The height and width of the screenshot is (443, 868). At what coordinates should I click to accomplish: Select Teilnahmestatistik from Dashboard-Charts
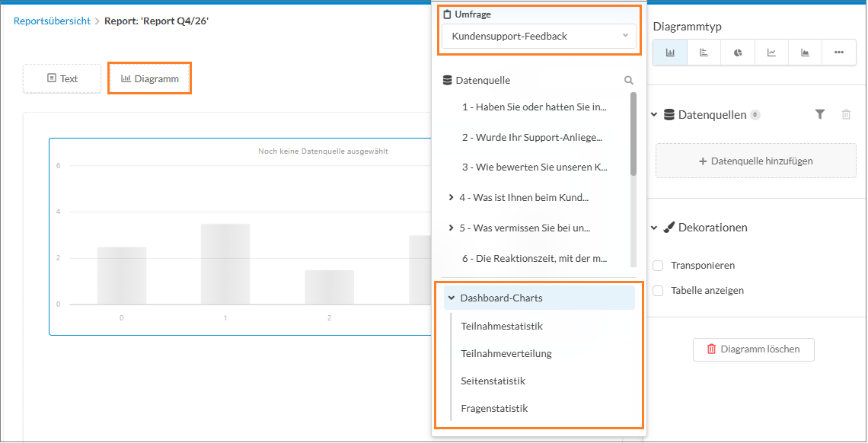(x=502, y=327)
